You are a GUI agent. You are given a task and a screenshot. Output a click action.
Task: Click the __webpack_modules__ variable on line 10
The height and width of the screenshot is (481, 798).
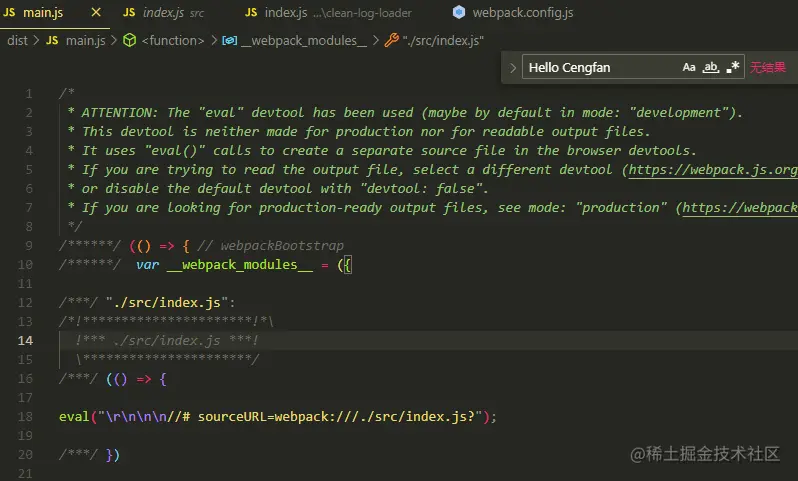pyautogui.click(x=240, y=265)
